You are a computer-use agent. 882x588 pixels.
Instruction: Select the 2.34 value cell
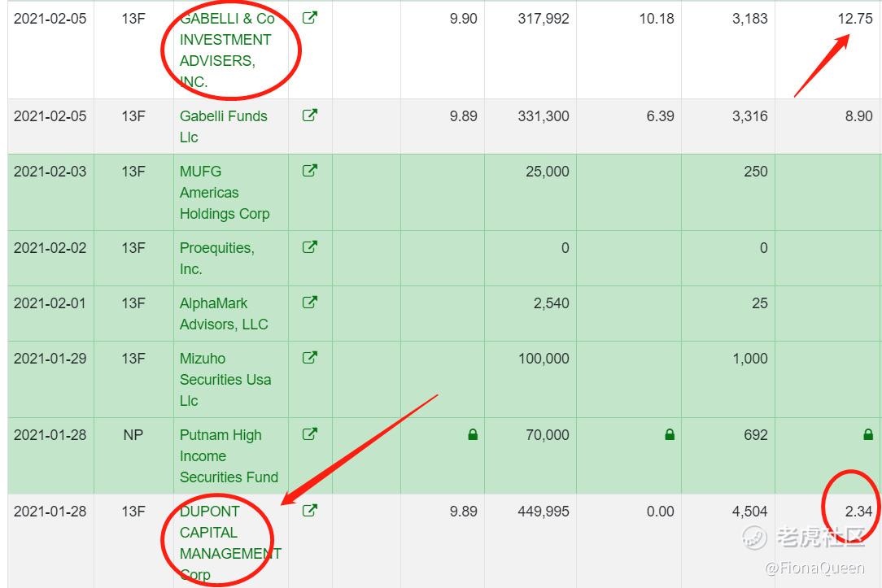(x=858, y=511)
